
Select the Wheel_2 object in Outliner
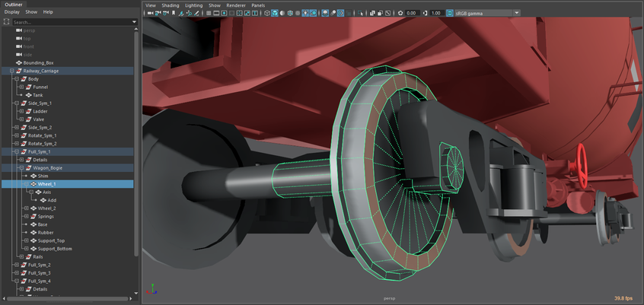click(x=47, y=208)
